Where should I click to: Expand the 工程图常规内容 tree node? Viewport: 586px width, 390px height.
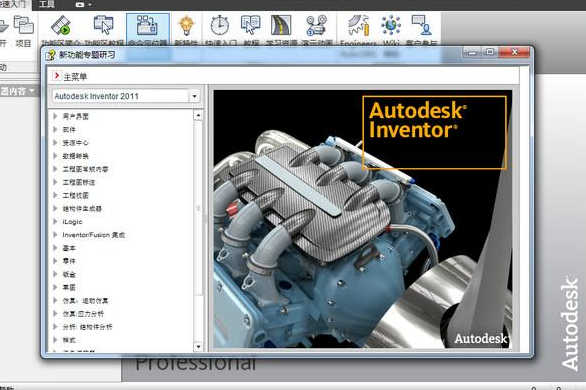coord(55,169)
